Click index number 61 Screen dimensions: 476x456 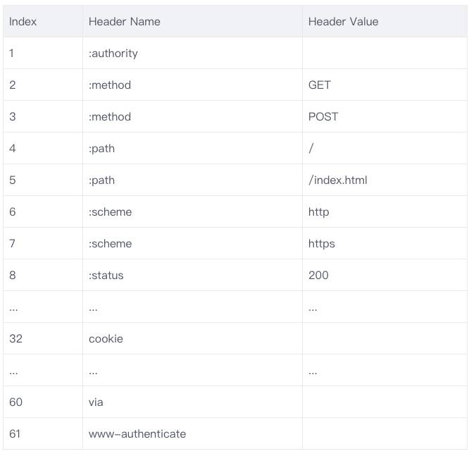click(15, 434)
